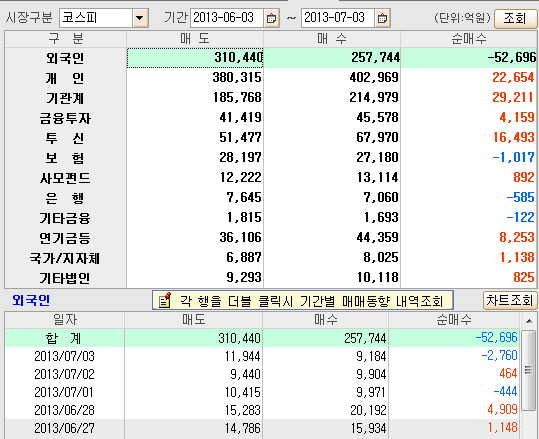Click the blue 외국인 section label
Screen dimensions: 539x439
click(31, 300)
